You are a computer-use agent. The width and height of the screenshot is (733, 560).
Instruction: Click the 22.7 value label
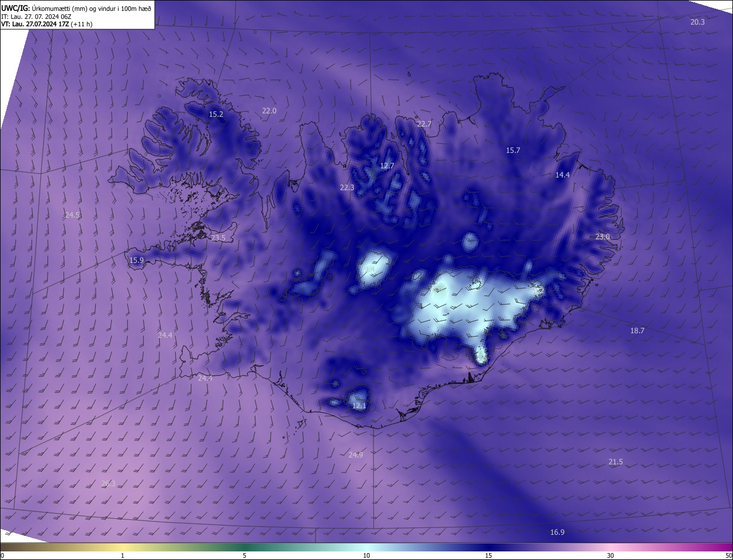(x=424, y=124)
